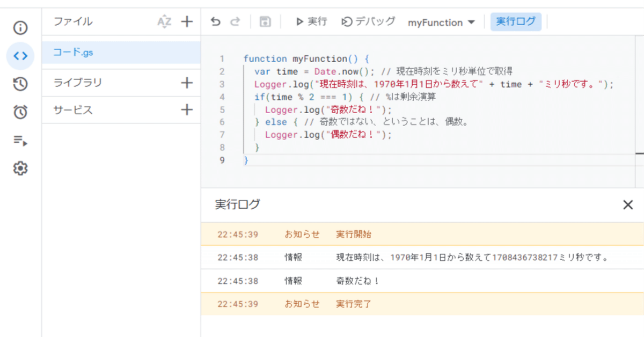This screenshot has width=644, height=337.
Task: Add a new file with plus icon
Action: point(186,21)
